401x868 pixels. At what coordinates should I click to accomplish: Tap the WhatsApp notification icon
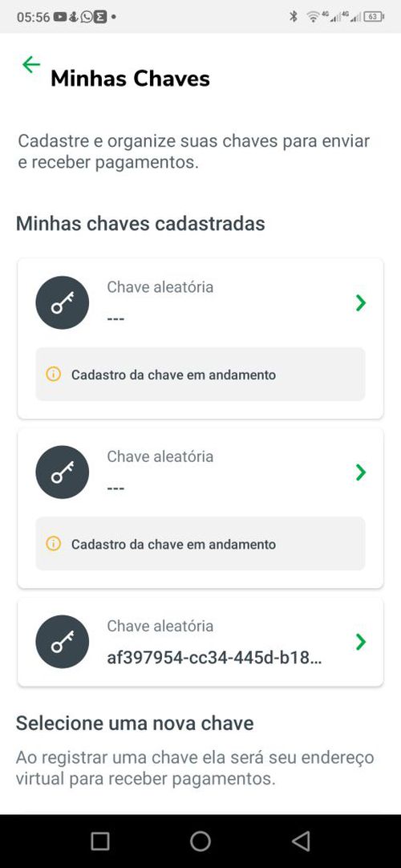[87, 17]
